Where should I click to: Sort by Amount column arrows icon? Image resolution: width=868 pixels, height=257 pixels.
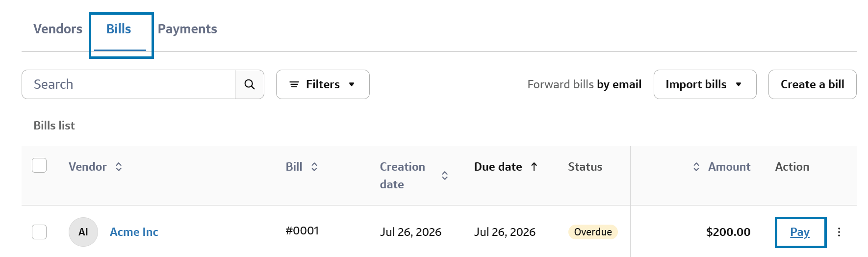click(x=696, y=167)
